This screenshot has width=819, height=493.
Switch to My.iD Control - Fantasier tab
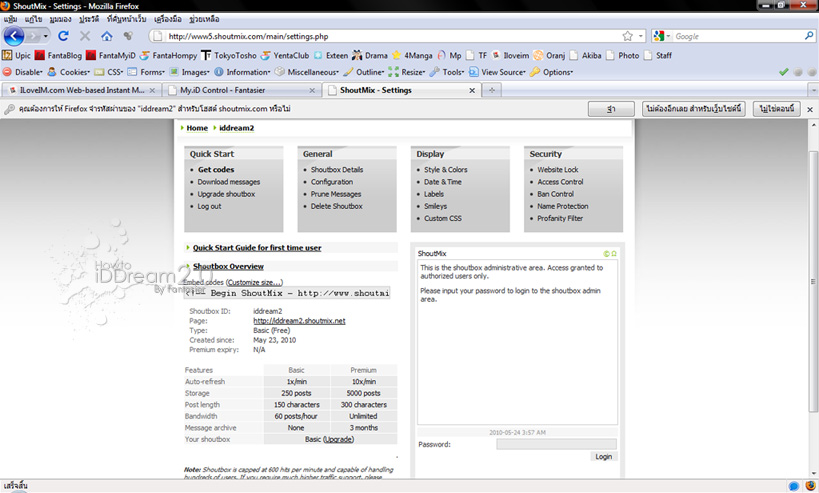pyautogui.click(x=242, y=90)
